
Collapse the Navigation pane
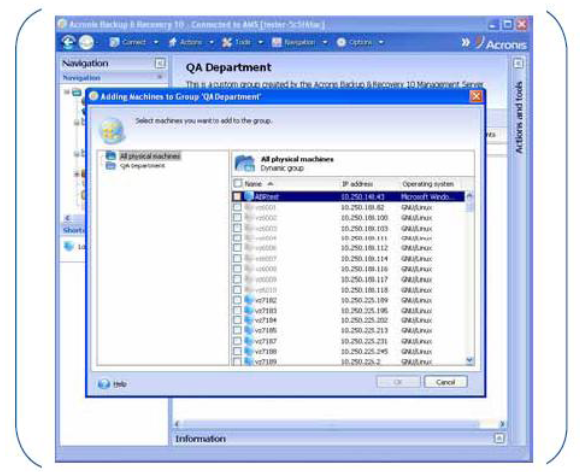pos(160,64)
